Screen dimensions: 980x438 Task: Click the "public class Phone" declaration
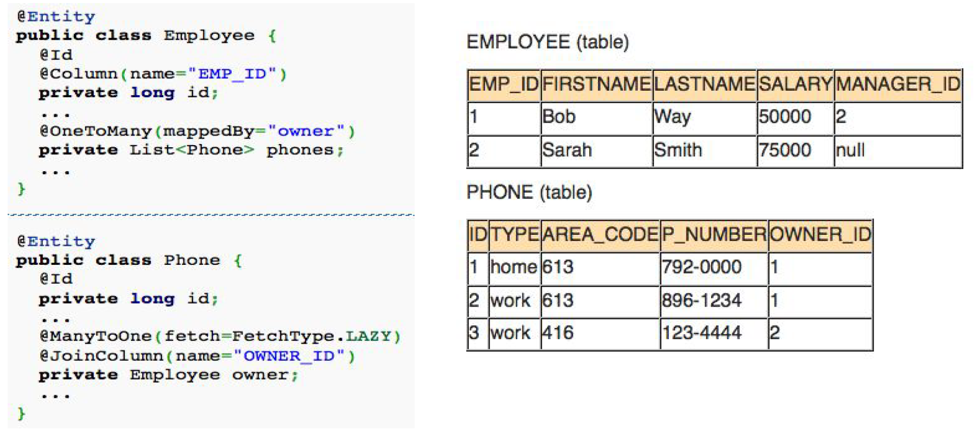[118, 260]
